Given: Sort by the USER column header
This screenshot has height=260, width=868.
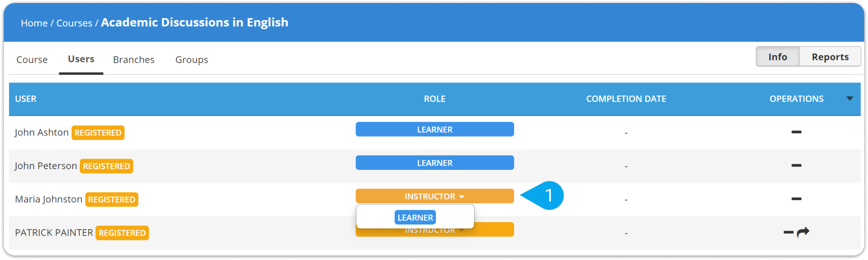Looking at the screenshot, I should pos(26,99).
